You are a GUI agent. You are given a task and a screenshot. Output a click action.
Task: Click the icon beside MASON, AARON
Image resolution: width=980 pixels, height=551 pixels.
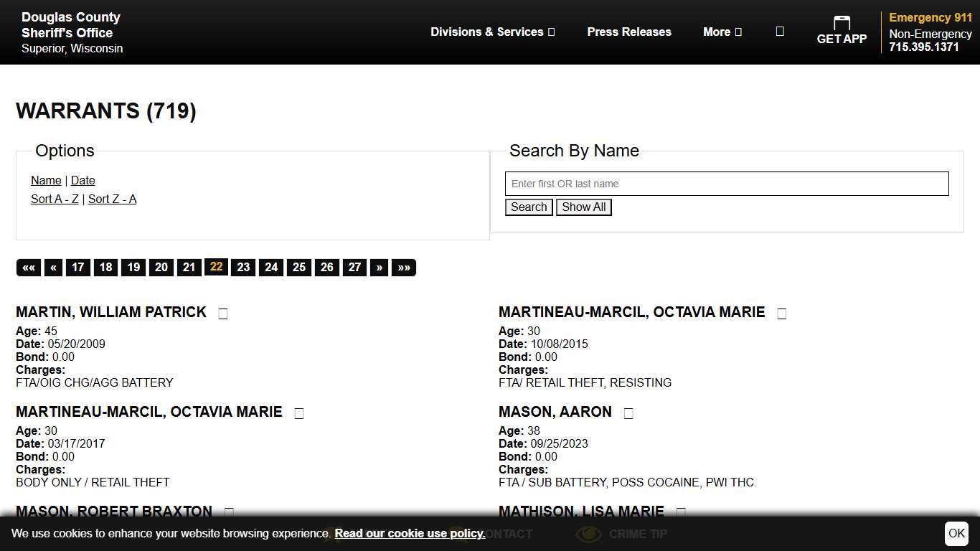point(628,413)
